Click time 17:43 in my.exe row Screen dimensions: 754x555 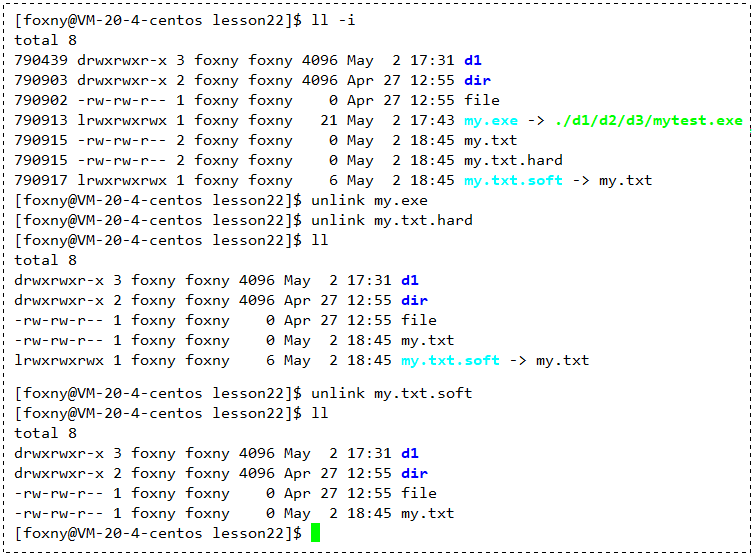(x=432, y=120)
